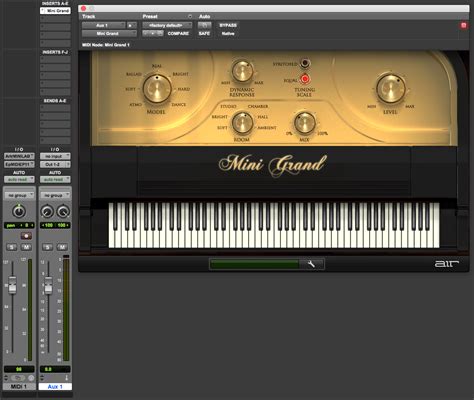This screenshot has height=400, width=474.
Task: Open MIDI 1 'no group' selector
Action: pyautogui.click(x=19, y=195)
